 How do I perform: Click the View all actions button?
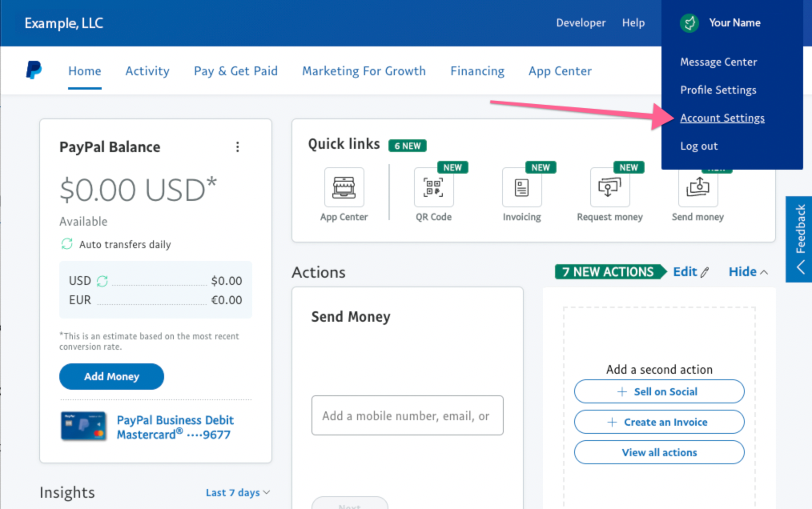coord(659,452)
